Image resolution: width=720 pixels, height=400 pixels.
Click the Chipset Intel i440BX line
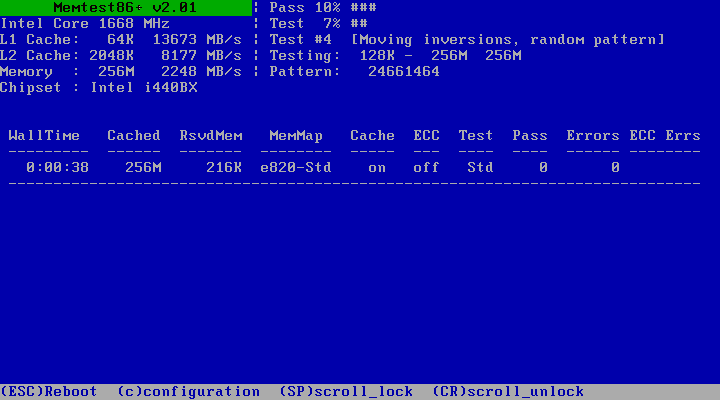pos(99,88)
